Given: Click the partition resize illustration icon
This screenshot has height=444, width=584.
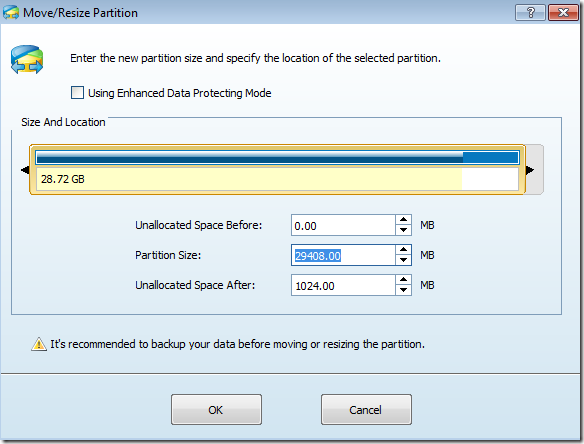Looking at the screenshot, I should point(27,60).
